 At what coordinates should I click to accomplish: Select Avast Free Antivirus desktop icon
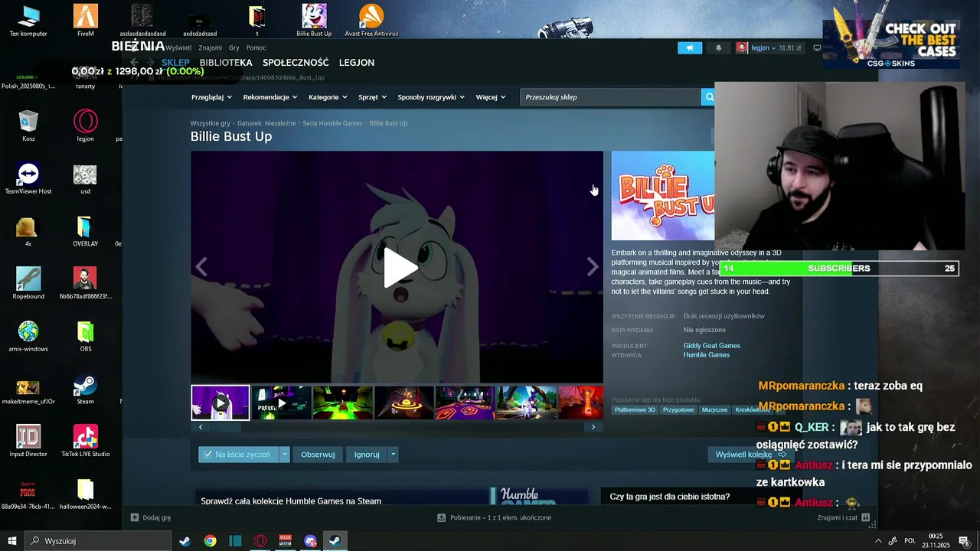[371, 21]
